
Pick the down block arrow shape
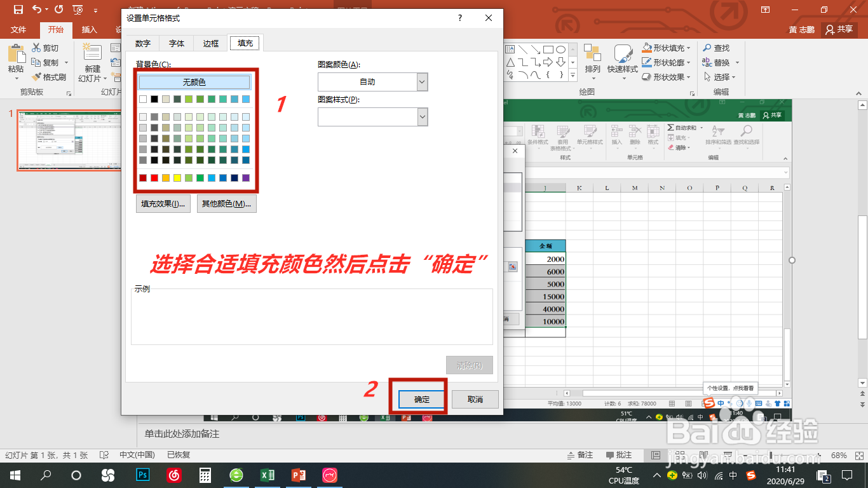[x=560, y=62]
